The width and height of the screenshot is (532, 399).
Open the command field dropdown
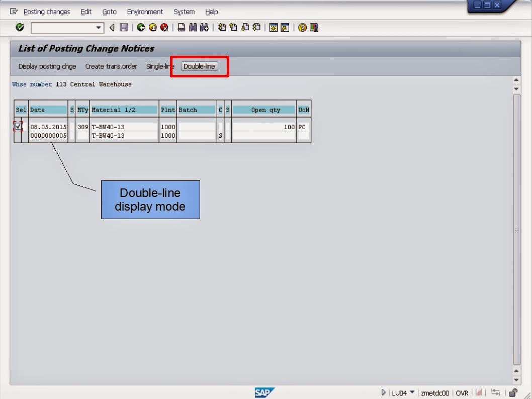pos(99,28)
